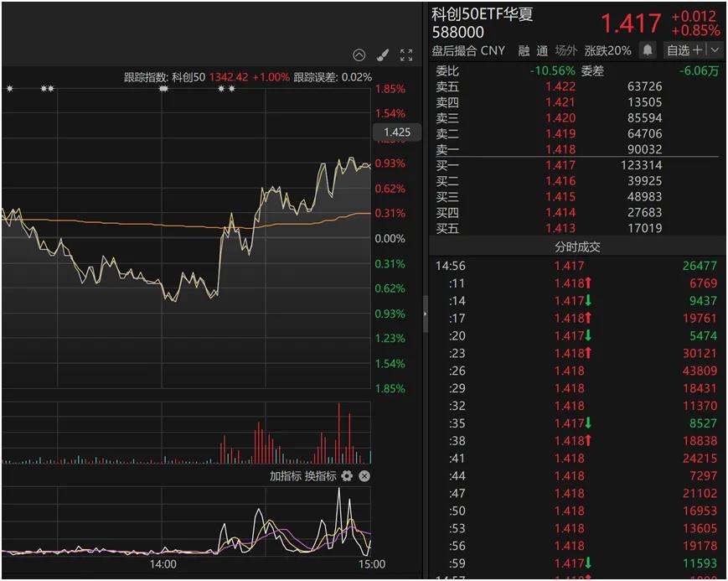
Task: Click the index value 1342.42
Action: pos(229,77)
